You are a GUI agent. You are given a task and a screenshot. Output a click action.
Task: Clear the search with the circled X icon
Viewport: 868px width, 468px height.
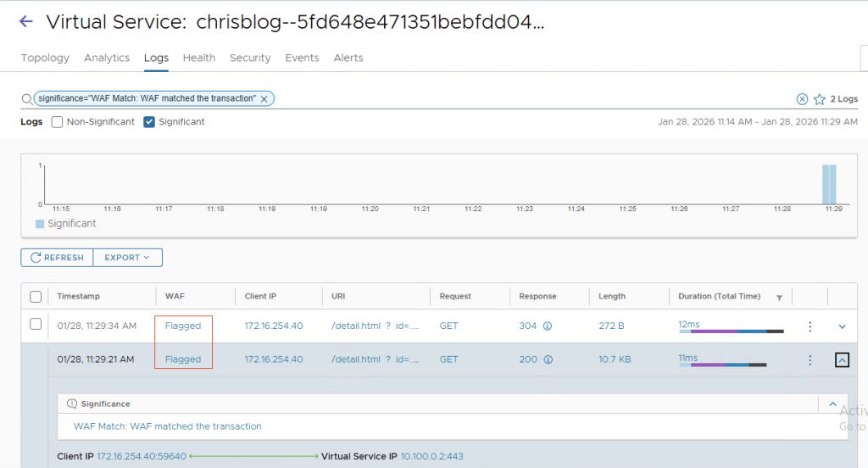coord(802,99)
